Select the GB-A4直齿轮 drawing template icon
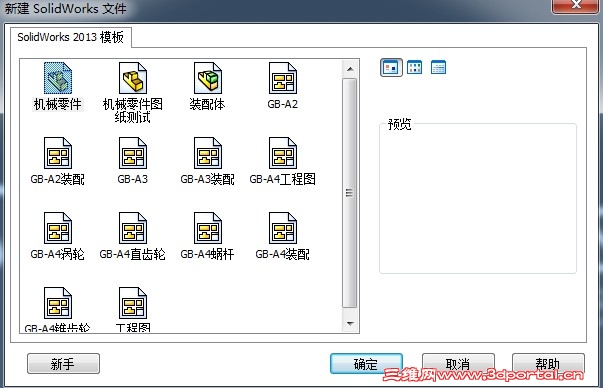 click(x=133, y=228)
